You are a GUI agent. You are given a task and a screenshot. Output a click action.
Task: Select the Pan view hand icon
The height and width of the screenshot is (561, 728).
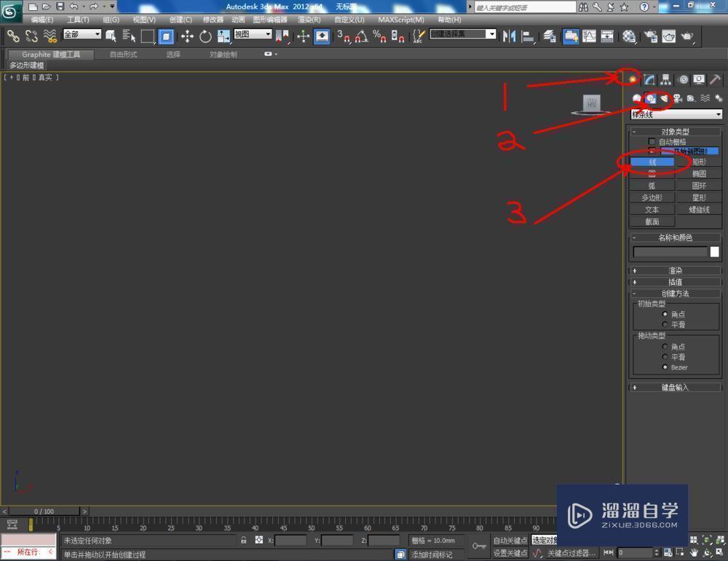[x=695, y=552]
